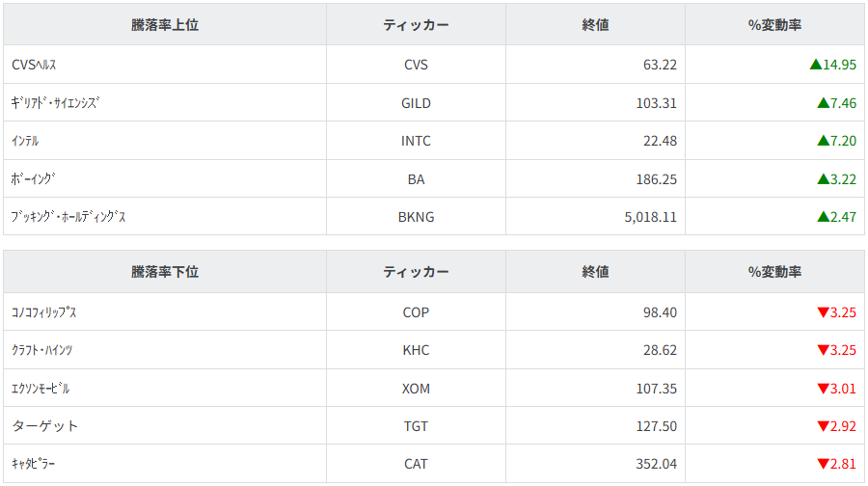This screenshot has width=868, height=486.
Task: Click the 騰落率上位 column header
Action: [x=165, y=25]
